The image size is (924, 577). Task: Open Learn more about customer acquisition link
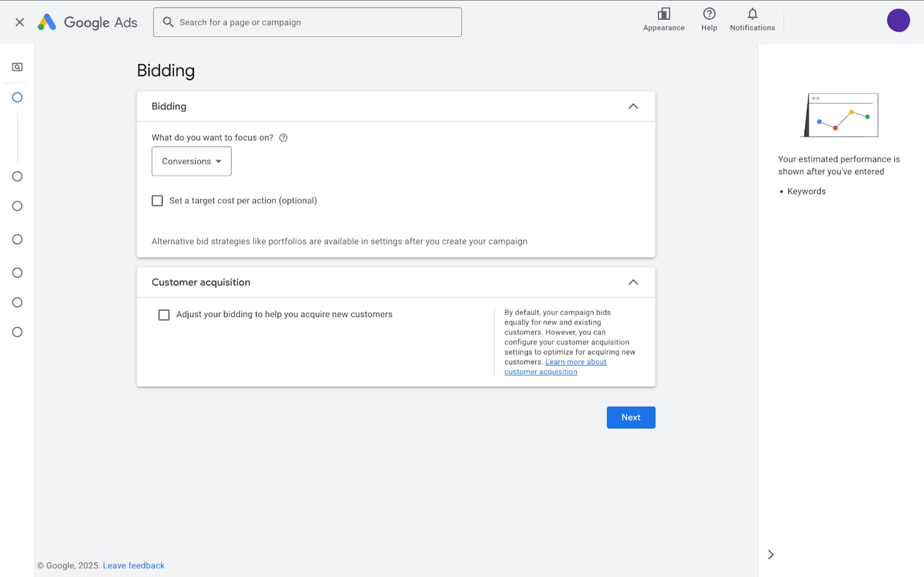[x=575, y=362]
